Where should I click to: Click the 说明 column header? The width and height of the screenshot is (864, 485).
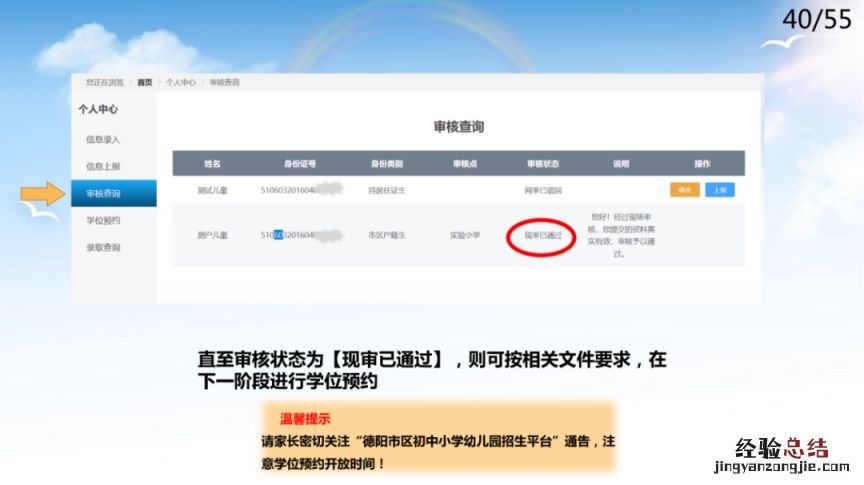coord(621,164)
